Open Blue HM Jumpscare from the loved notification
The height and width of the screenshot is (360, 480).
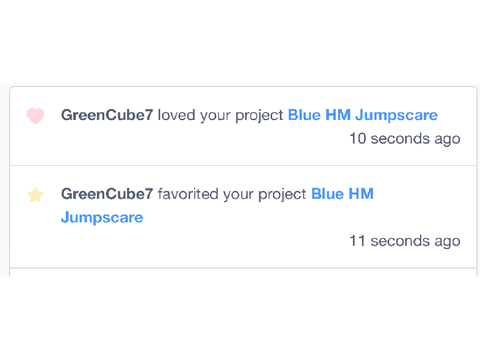pyautogui.click(x=363, y=116)
